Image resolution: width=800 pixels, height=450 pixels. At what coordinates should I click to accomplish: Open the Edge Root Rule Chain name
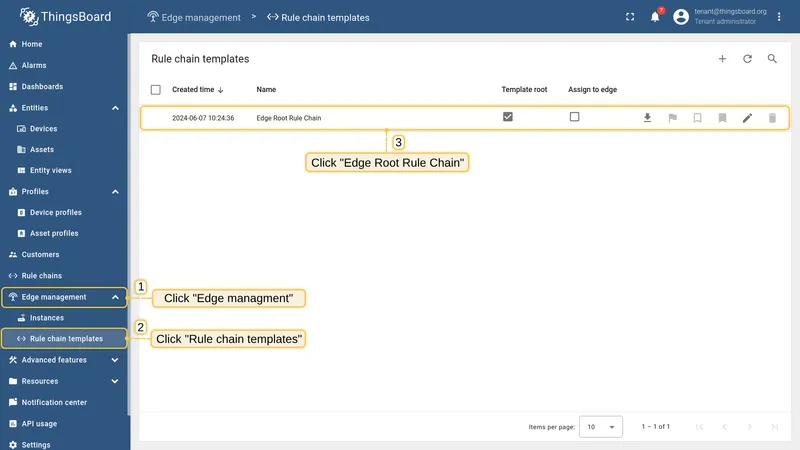coord(289,118)
